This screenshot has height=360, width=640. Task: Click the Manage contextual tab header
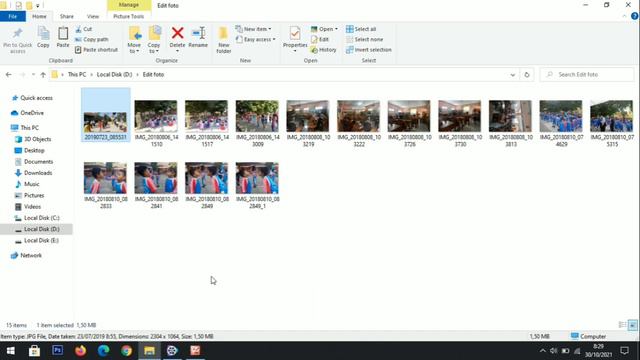129,5
